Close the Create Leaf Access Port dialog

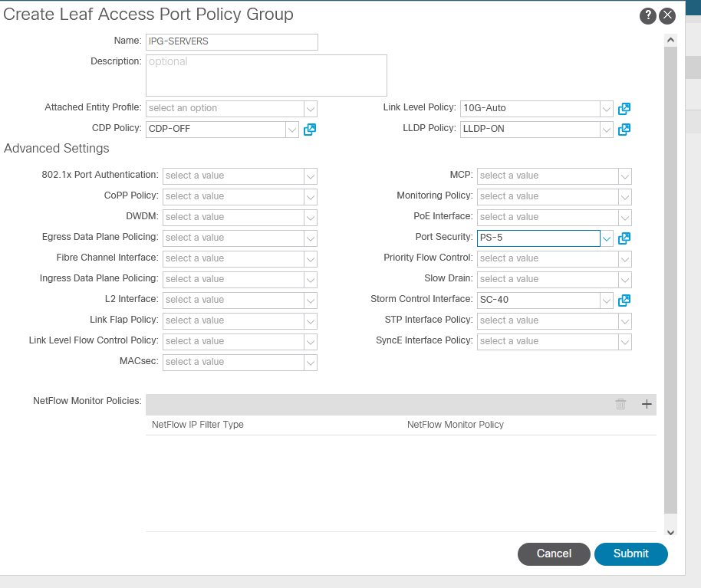(667, 15)
